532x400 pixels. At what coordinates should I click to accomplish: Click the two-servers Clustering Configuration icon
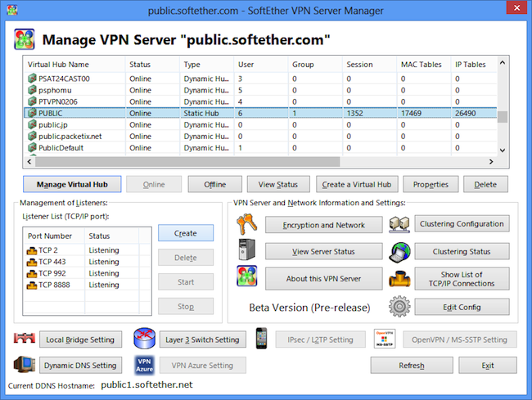[x=399, y=225]
